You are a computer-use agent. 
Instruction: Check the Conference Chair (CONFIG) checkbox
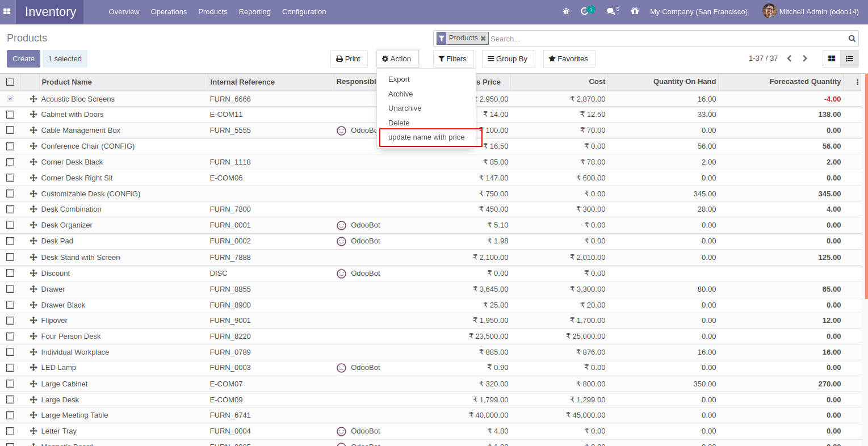[x=10, y=146]
